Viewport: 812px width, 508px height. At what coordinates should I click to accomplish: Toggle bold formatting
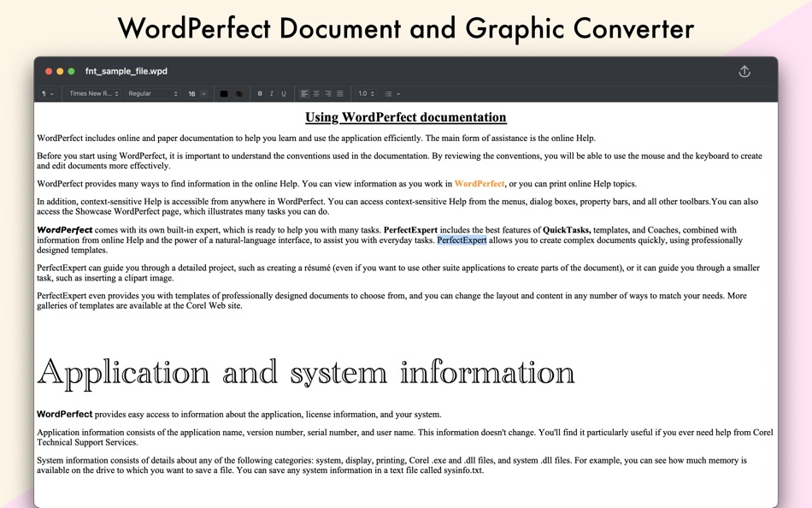tap(260, 94)
